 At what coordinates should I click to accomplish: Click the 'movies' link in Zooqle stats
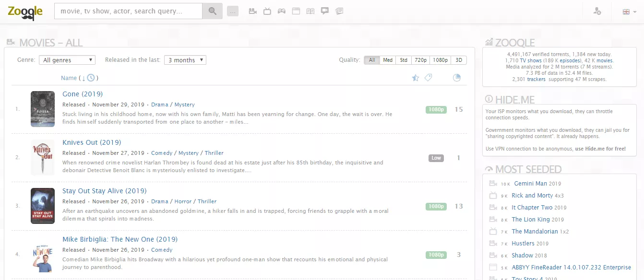click(605, 61)
